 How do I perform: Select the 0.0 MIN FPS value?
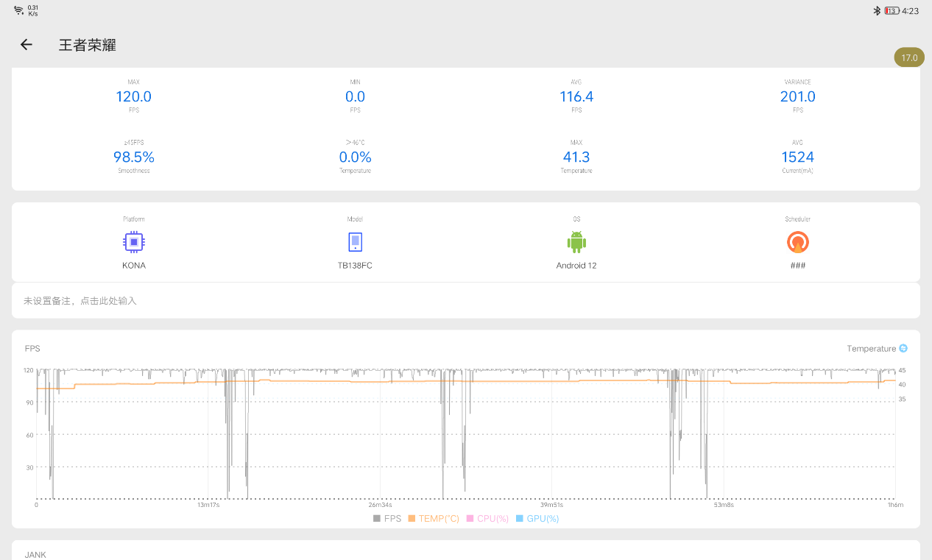(x=355, y=96)
